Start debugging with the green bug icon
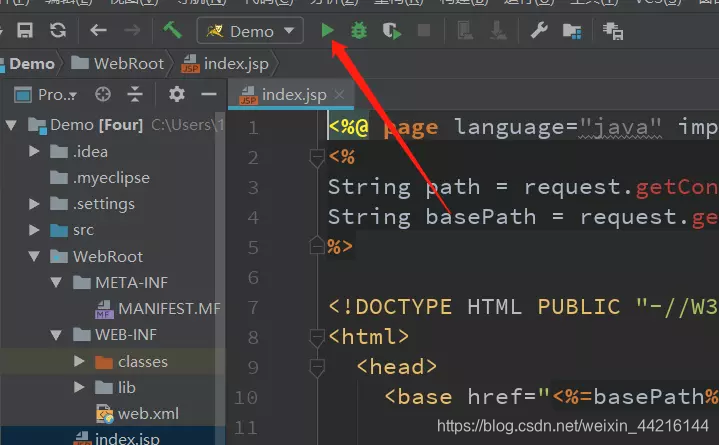 [359, 31]
